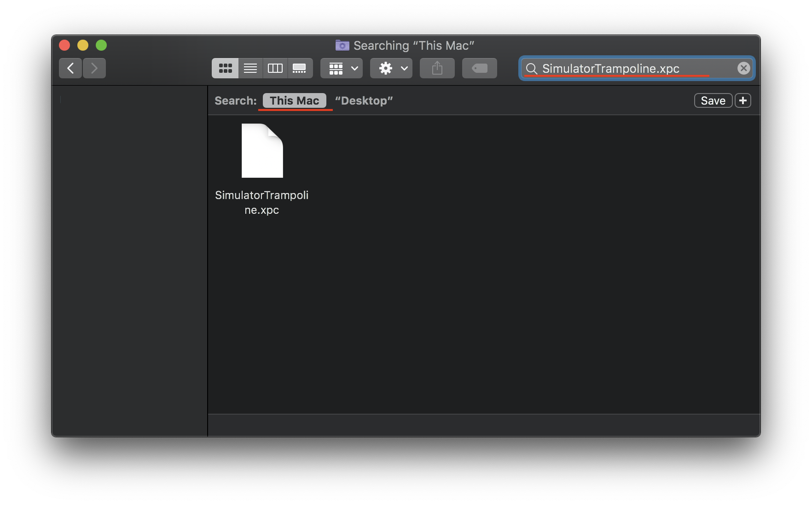Go forward with the right chevron button
812x505 pixels.
(94, 68)
